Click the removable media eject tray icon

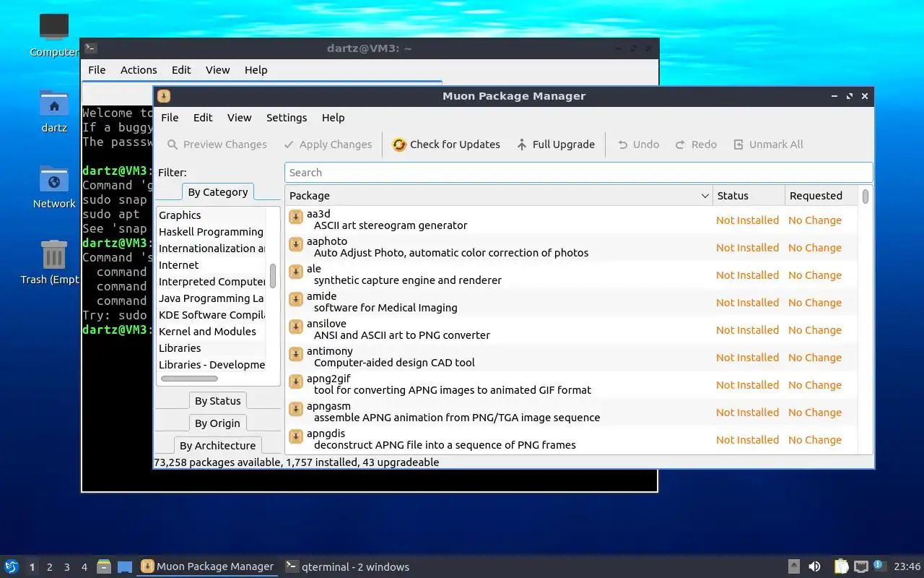[x=793, y=566]
